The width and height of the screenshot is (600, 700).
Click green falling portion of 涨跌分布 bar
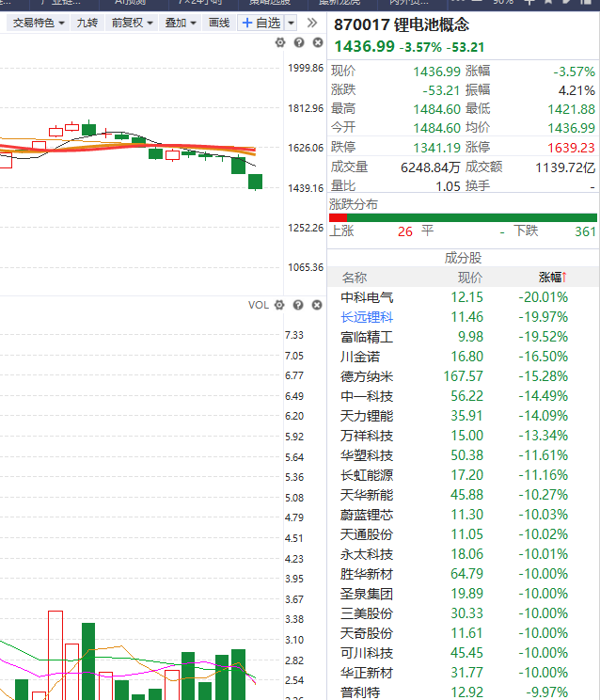coord(471,218)
